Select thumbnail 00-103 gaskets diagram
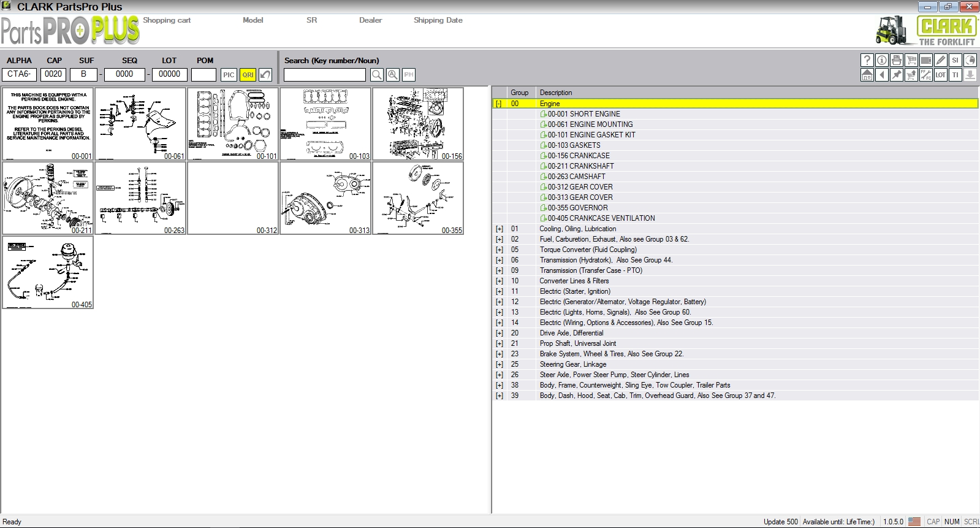Image resolution: width=980 pixels, height=528 pixels. (x=325, y=124)
